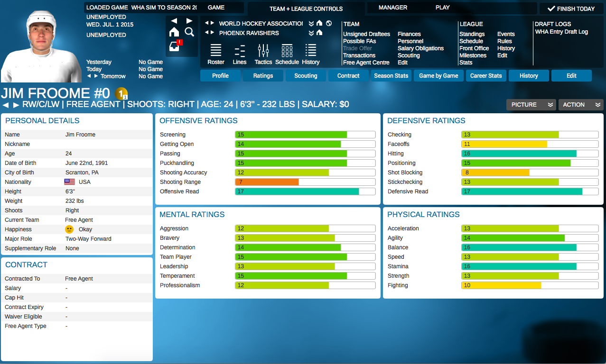Screen dimensions: 606x364
Task: Go to Phoenix Ravishers home icon
Action: 319,33
